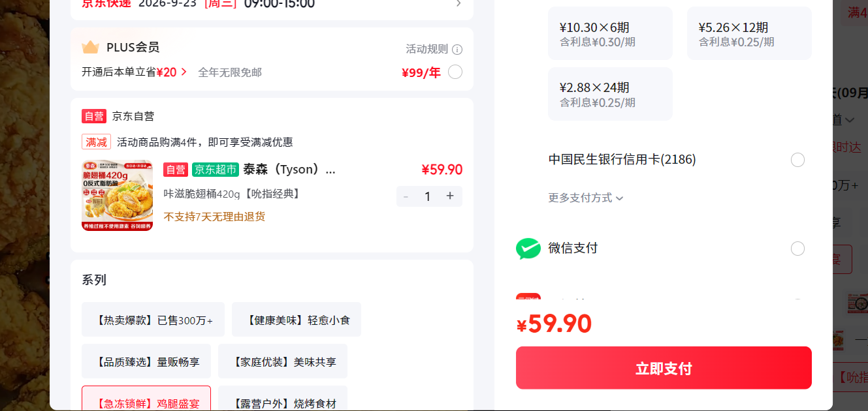Click the red arrow after ¥20 savings
This screenshot has height=411, width=868.
[x=184, y=72]
